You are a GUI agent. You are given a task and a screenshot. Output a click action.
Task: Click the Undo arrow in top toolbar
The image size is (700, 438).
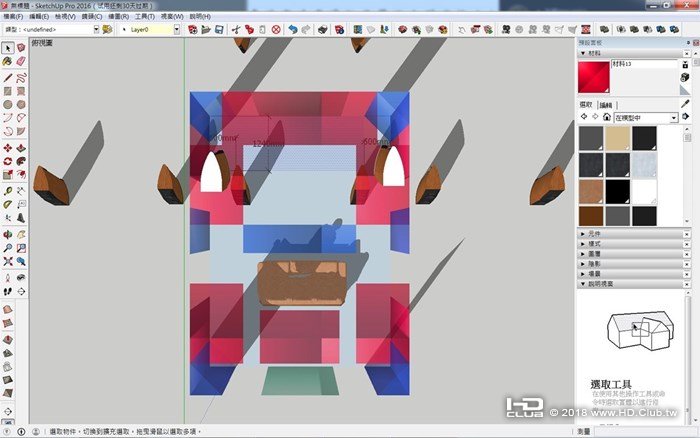[292, 29]
